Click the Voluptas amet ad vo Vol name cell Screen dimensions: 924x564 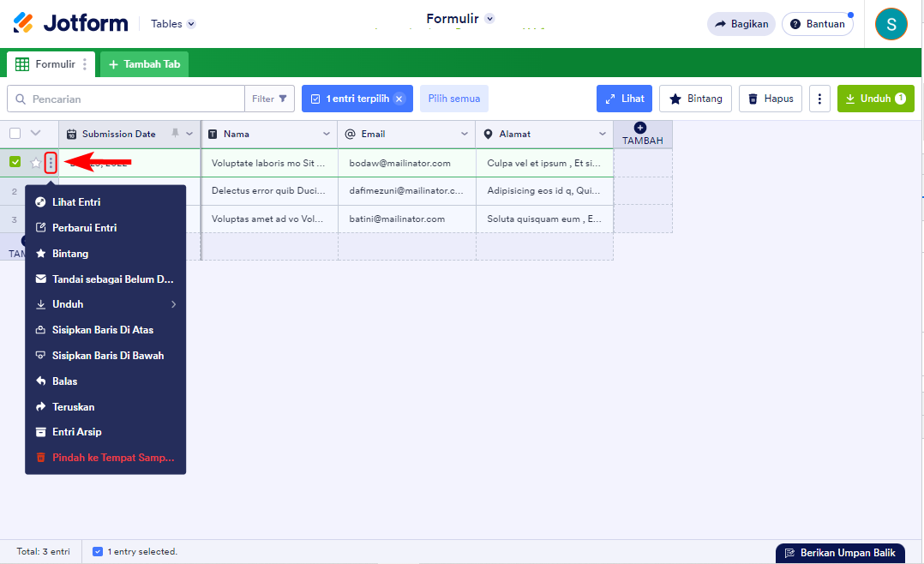269,219
